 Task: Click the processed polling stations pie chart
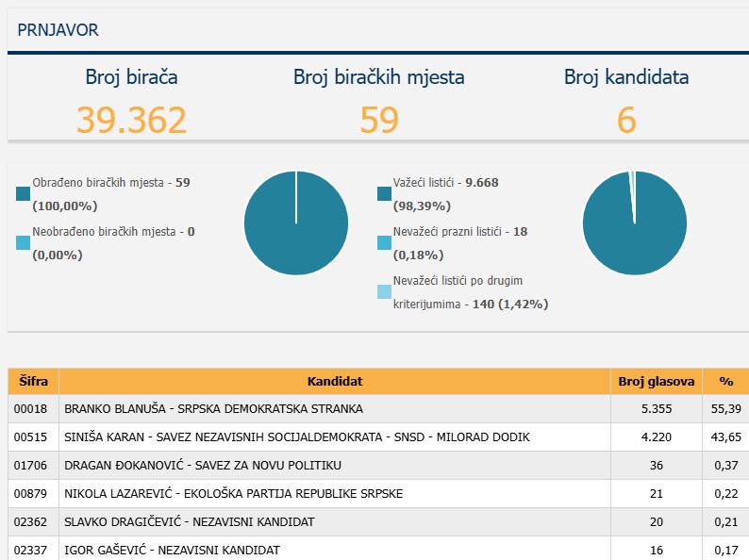[x=295, y=223]
